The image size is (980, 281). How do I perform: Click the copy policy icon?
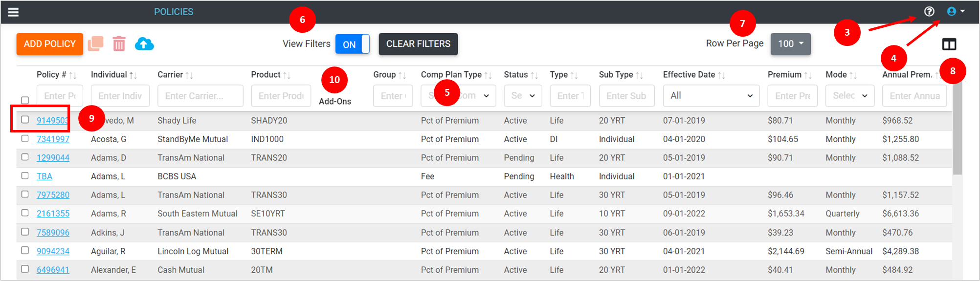[96, 43]
